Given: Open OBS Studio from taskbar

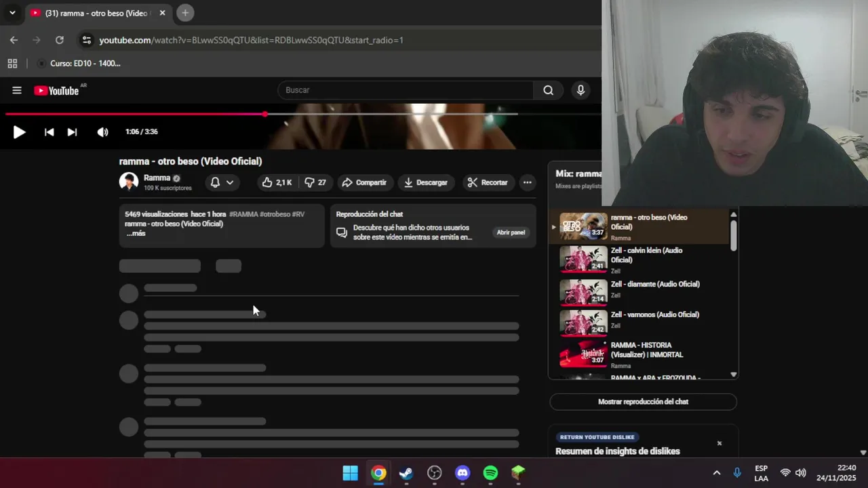Looking at the screenshot, I should tap(435, 473).
